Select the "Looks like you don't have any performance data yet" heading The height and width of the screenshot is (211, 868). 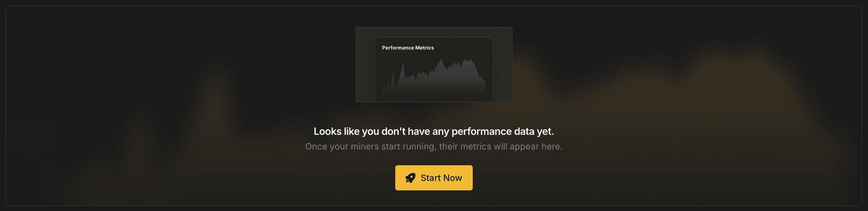pos(434,131)
